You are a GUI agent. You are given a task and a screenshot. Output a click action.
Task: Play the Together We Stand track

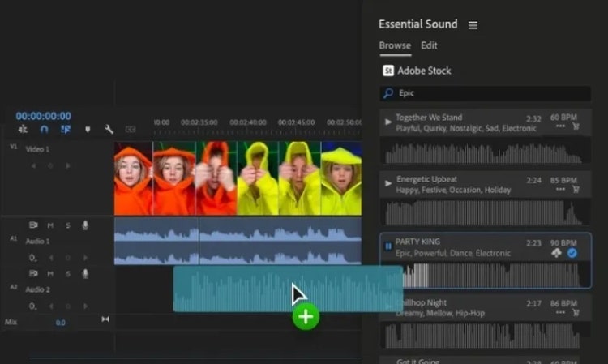coord(388,122)
